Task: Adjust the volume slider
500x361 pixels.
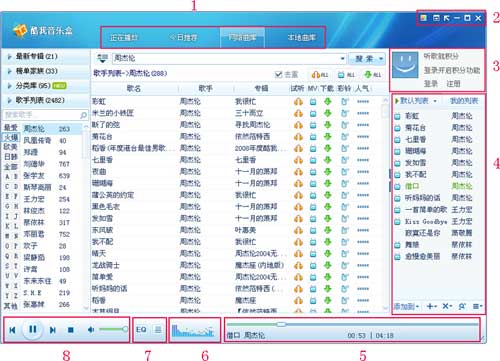Action: 113,329
